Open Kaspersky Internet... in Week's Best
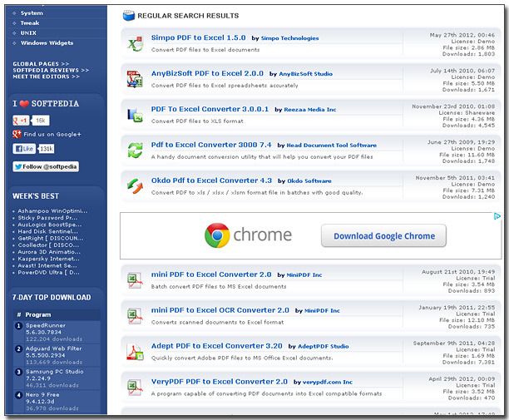 tap(48, 259)
